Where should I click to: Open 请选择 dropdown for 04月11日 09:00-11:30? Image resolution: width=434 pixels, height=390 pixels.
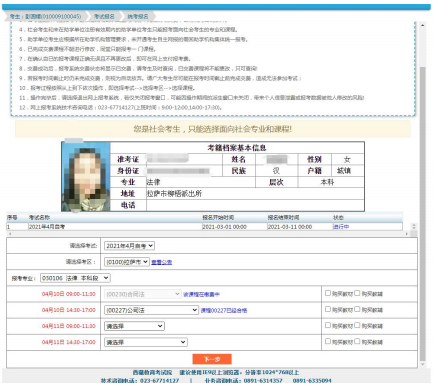pos(134,326)
